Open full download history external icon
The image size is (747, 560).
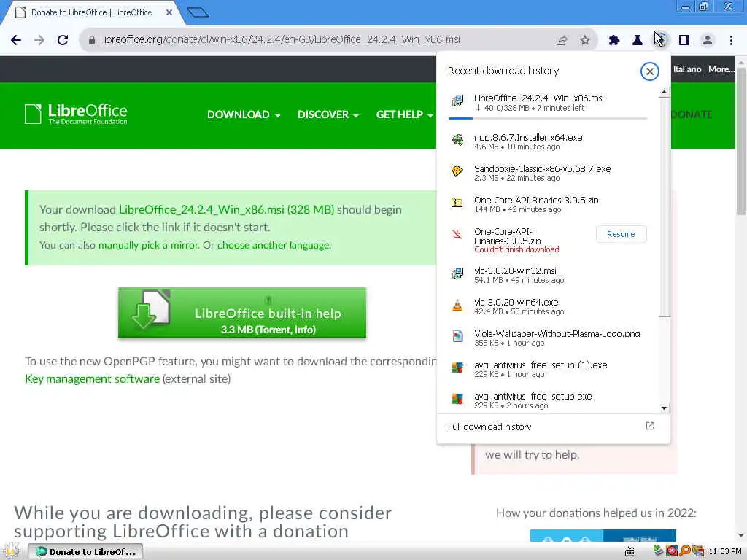[x=650, y=426]
